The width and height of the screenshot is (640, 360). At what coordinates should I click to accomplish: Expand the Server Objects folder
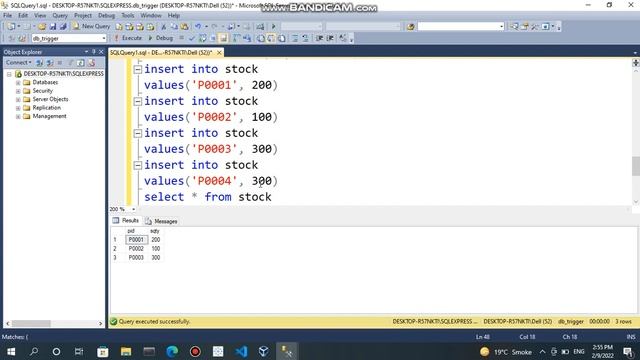(x=18, y=100)
